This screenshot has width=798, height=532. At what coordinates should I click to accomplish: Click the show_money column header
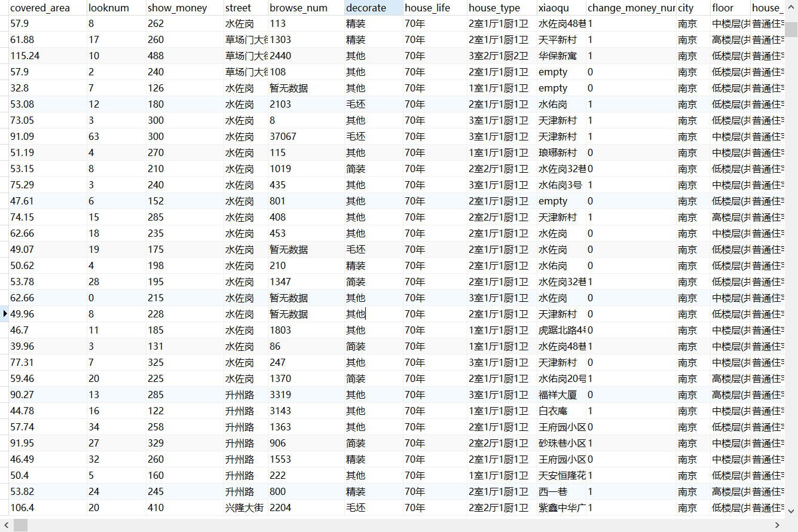tap(185, 8)
